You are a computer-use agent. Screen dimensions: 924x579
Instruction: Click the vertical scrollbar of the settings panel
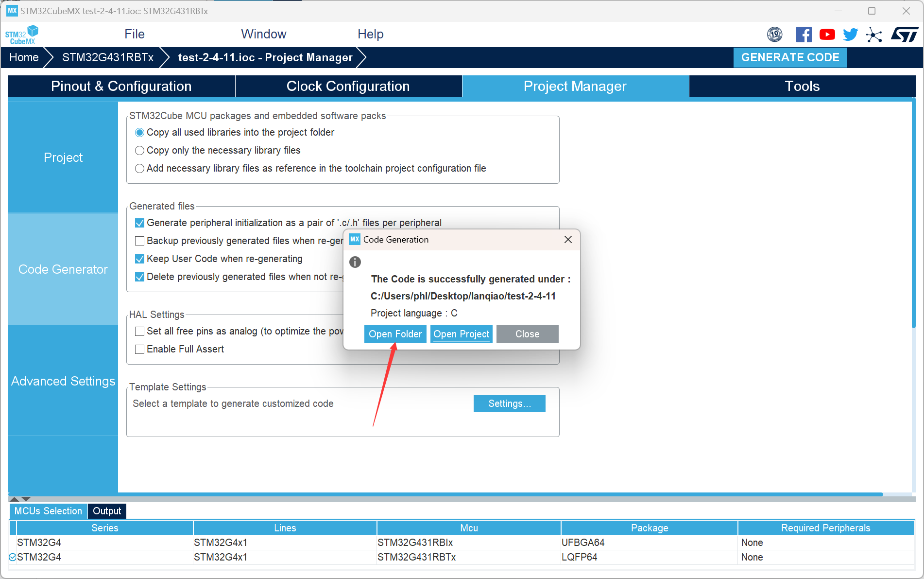coord(914,214)
